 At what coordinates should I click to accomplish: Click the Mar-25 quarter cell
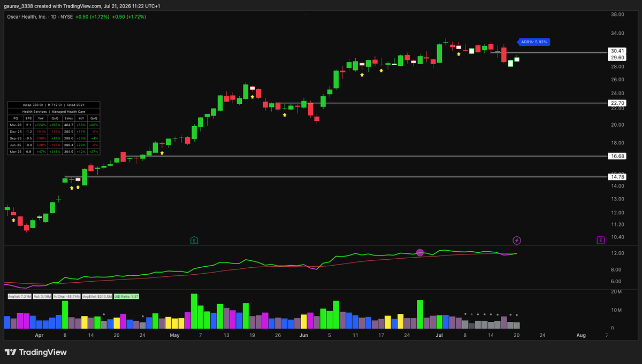click(16, 152)
